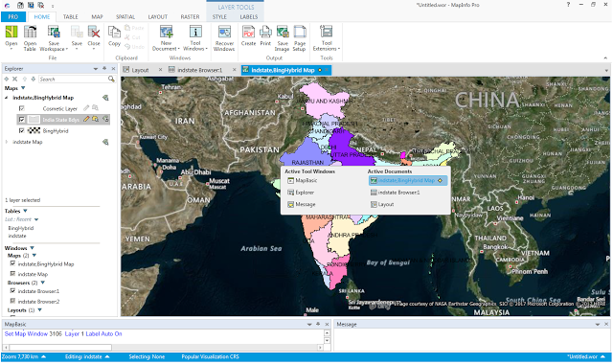This screenshot has height=364, width=613.
Task: Open the TABLE ribbon tab
Action: click(71, 17)
